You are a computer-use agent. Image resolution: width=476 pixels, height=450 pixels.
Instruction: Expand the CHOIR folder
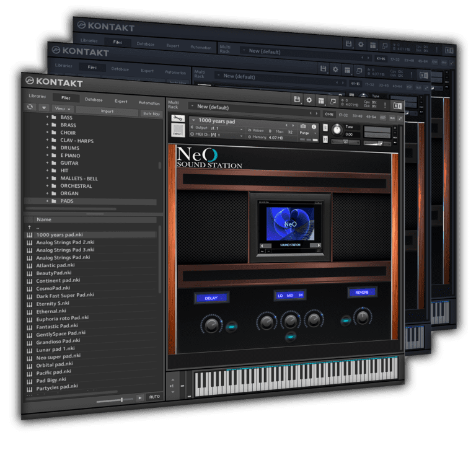pos(47,132)
